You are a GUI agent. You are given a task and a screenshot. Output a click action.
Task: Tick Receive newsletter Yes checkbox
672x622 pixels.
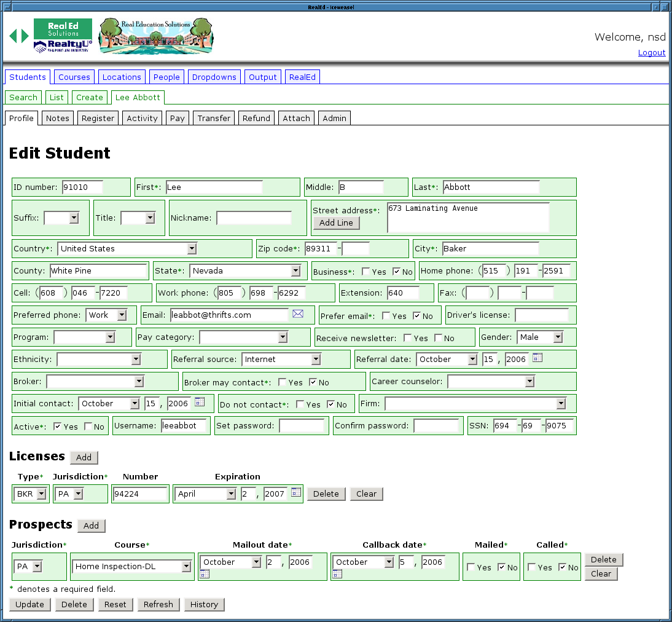coord(408,338)
